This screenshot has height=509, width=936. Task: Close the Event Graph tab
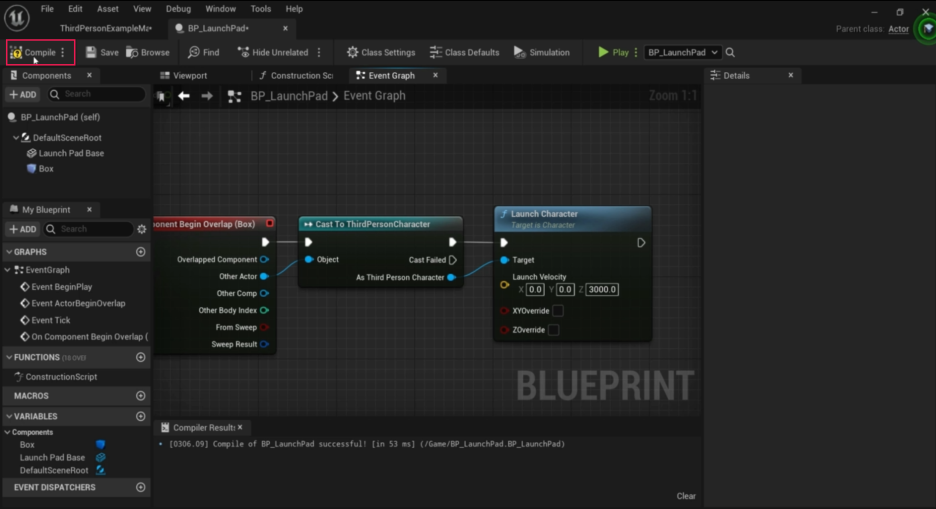[x=435, y=75]
